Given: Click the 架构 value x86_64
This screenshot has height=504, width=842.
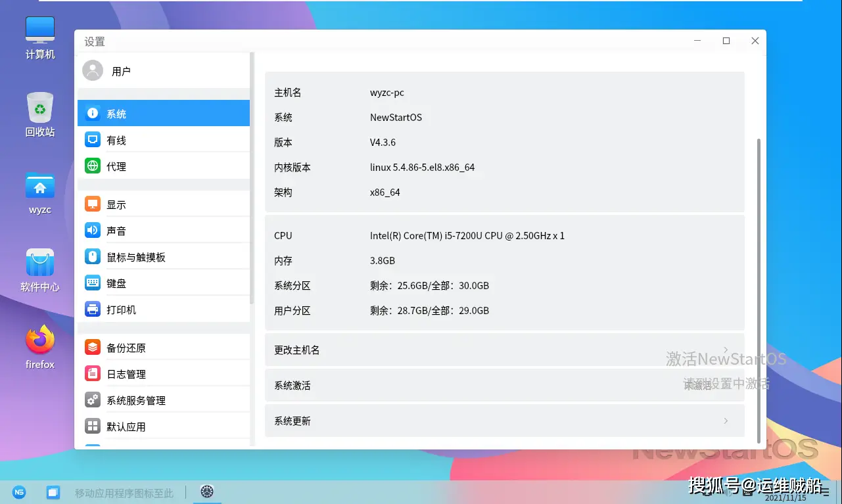Looking at the screenshot, I should (x=385, y=193).
